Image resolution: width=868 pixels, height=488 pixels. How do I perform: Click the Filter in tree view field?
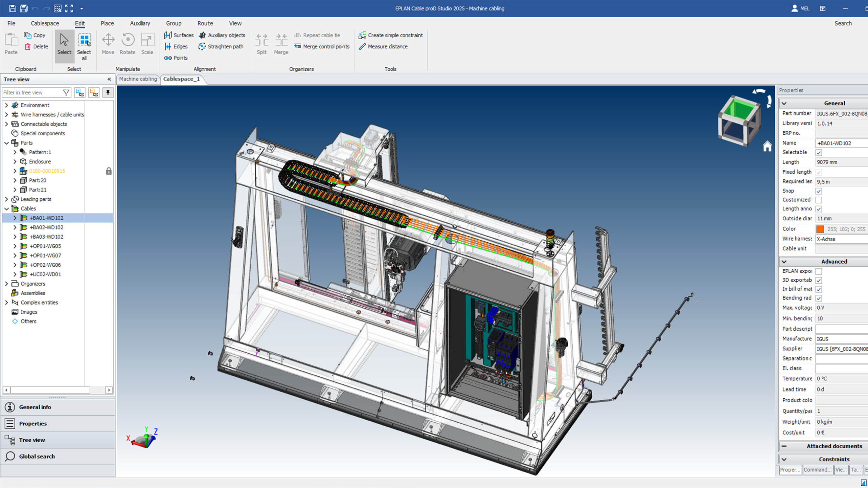point(31,92)
